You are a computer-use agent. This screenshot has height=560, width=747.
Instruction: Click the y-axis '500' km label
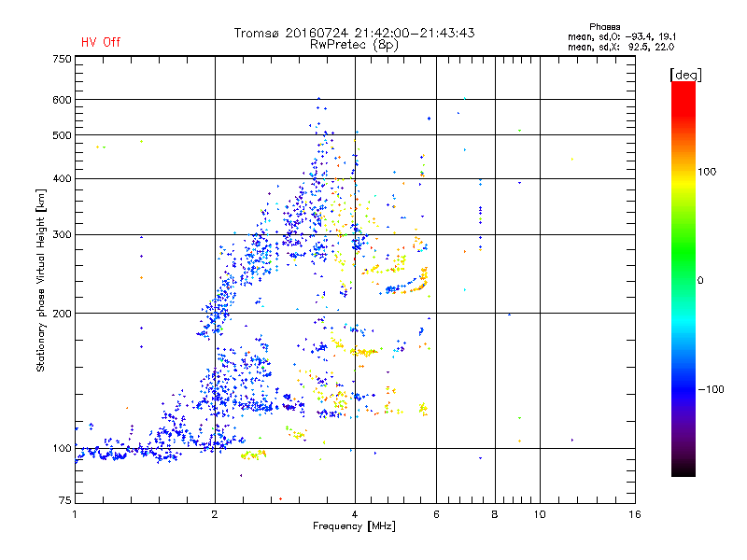click(x=62, y=135)
